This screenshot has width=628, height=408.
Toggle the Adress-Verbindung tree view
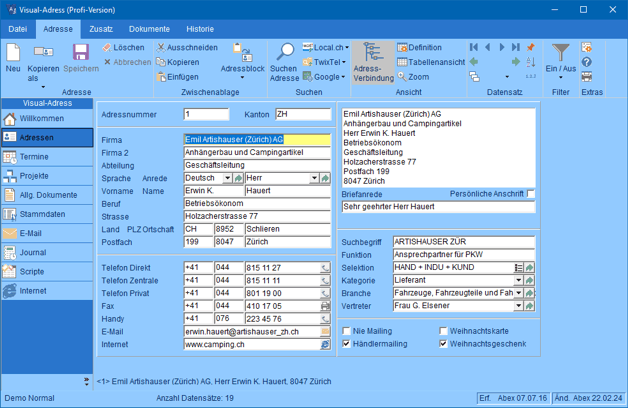[x=373, y=62]
